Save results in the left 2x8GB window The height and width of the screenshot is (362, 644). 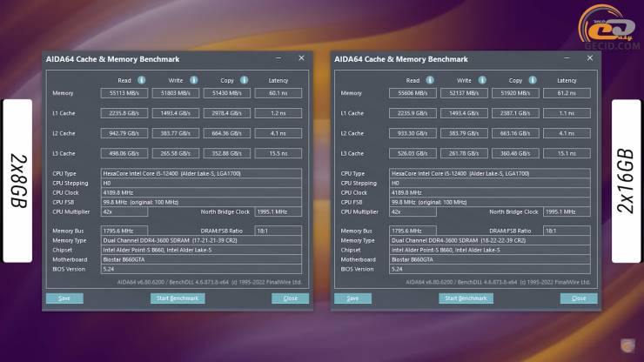coord(64,298)
